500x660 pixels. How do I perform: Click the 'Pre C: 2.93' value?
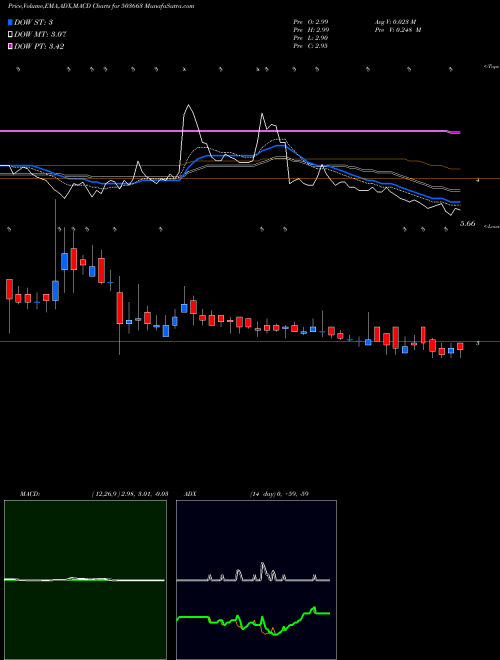[x=311, y=46]
